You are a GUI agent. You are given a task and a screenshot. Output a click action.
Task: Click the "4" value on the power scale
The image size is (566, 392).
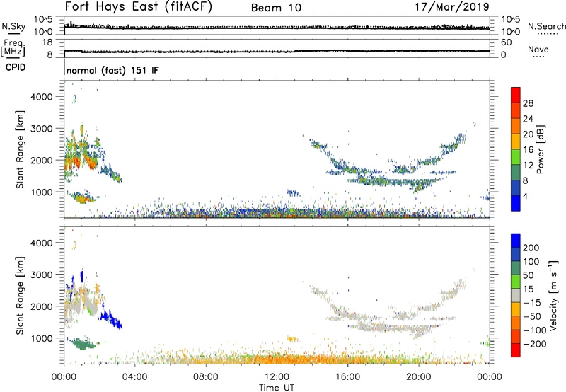525,196
